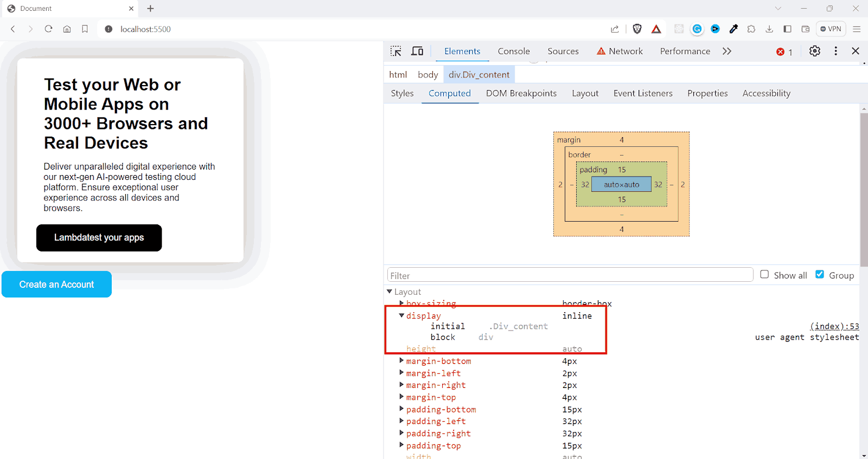Screen dimensions: 868x459
Task: Open the Brave wallet icon
Action: pos(806,29)
